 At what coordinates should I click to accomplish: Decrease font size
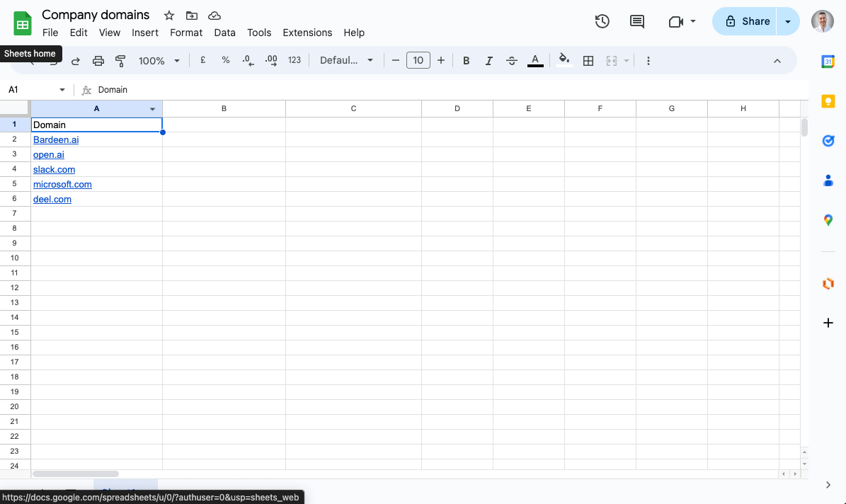pyautogui.click(x=396, y=60)
